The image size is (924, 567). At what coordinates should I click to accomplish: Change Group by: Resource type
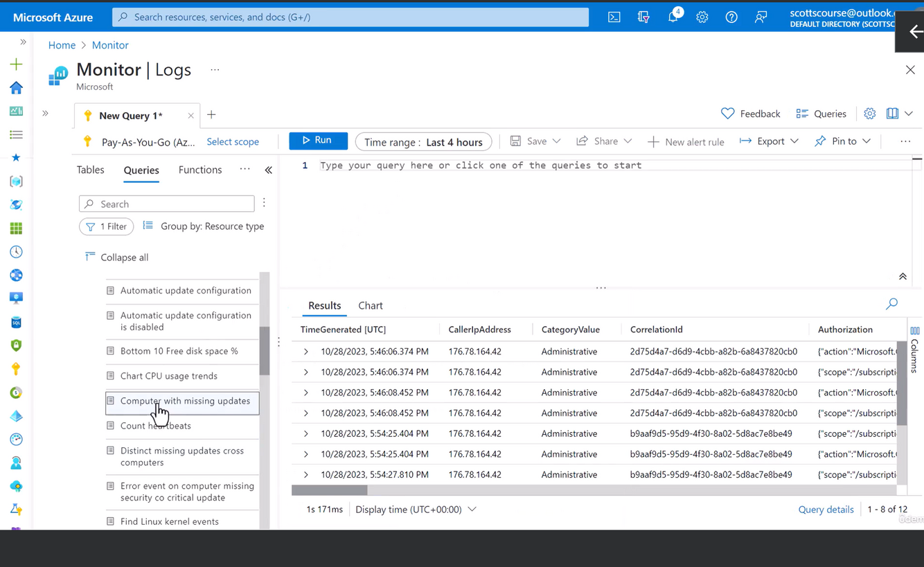203,226
